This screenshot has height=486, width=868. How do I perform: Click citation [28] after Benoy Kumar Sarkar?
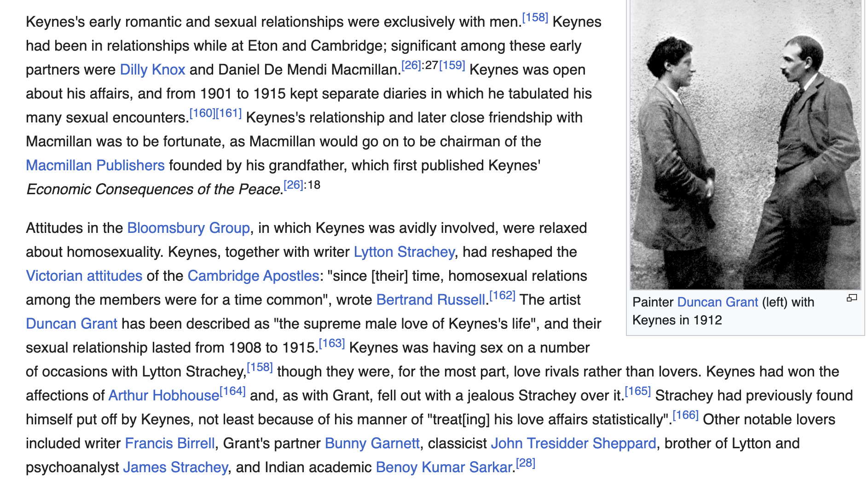pyautogui.click(x=526, y=463)
